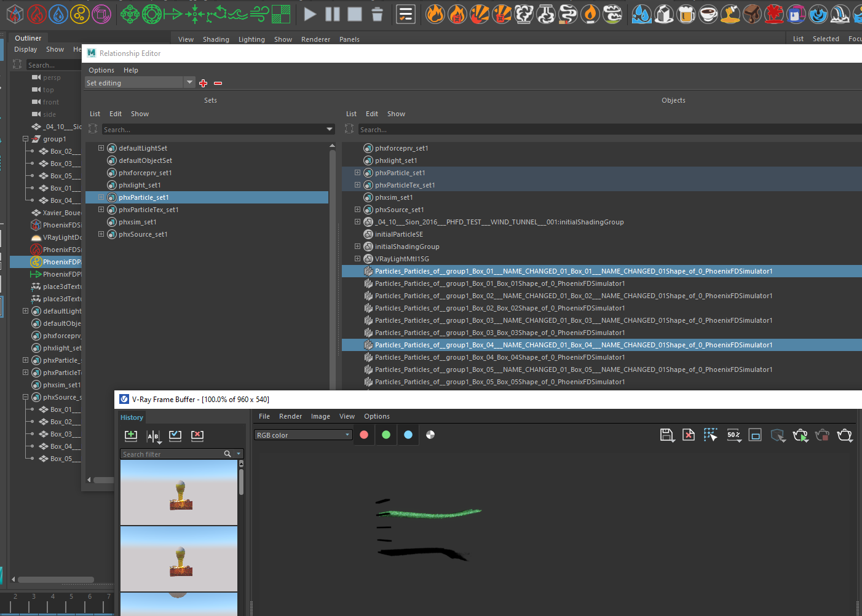Open A/B compare in VFB History

click(x=154, y=436)
